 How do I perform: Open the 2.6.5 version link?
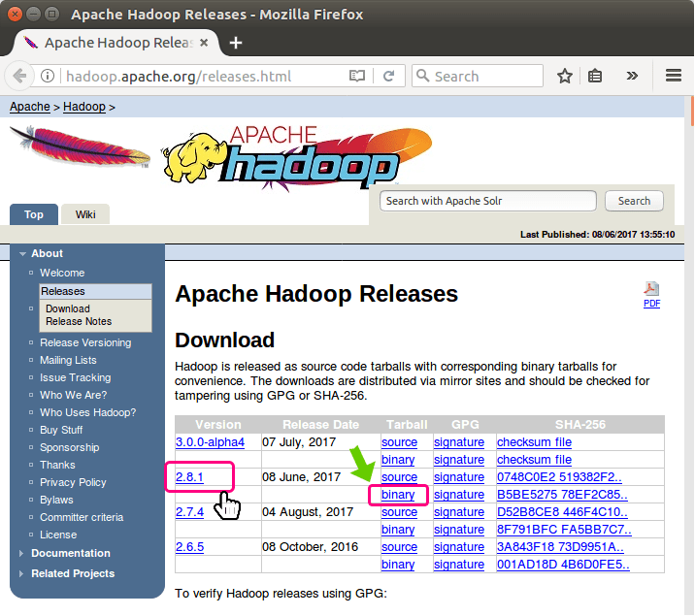pos(189,547)
